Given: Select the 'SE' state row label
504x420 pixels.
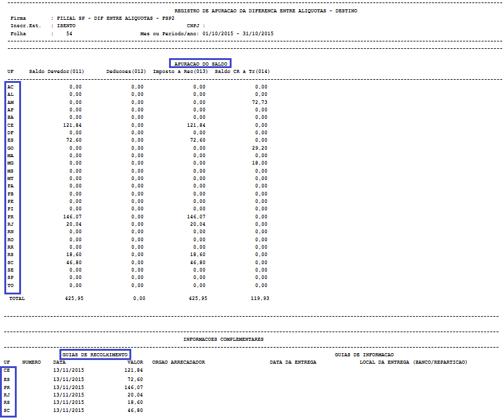Looking at the screenshot, I should click(x=11, y=270).
